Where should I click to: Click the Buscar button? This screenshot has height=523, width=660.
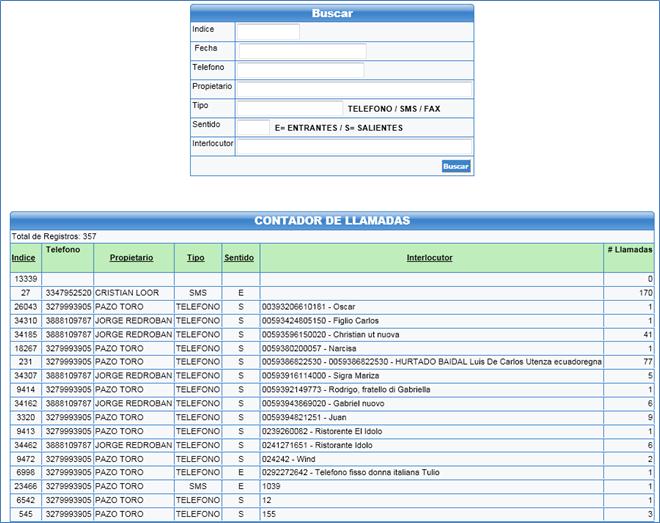456,166
